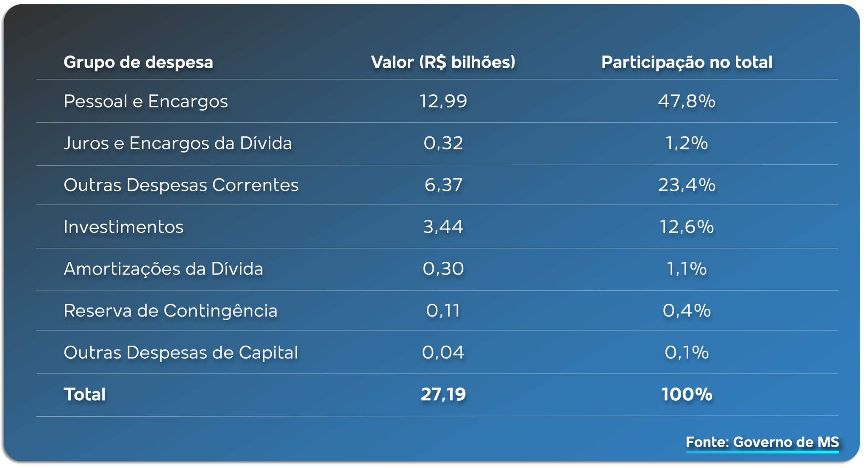Select the 6,37 value cell
The width and height of the screenshot is (868, 468).
443,185
